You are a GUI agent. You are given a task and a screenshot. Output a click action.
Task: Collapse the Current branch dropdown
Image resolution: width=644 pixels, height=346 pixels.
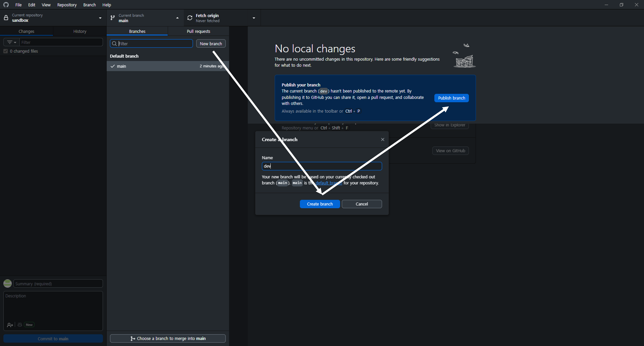[x=177, y=18]
